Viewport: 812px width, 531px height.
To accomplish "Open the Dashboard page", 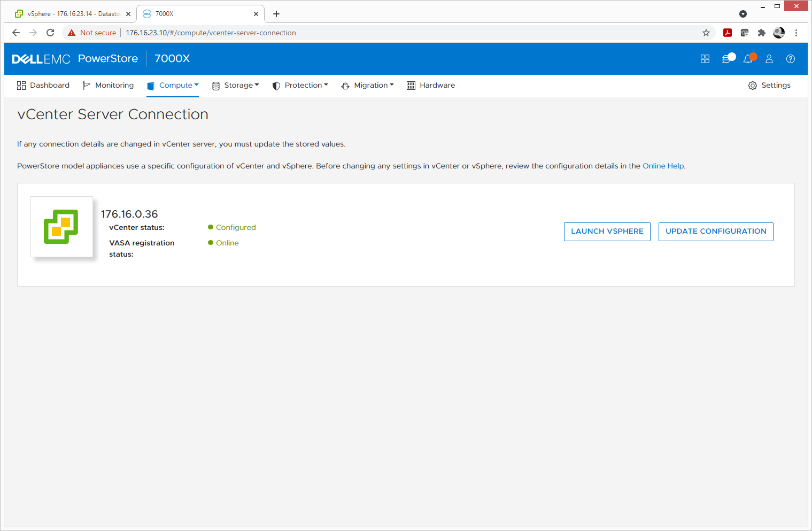I will pyautogui.click(x=43, y=86).
